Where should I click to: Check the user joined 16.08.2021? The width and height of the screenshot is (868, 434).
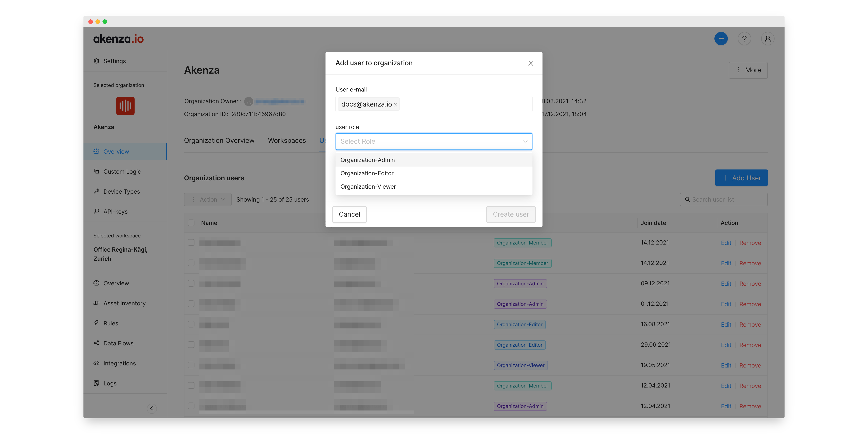coord(191,324)
